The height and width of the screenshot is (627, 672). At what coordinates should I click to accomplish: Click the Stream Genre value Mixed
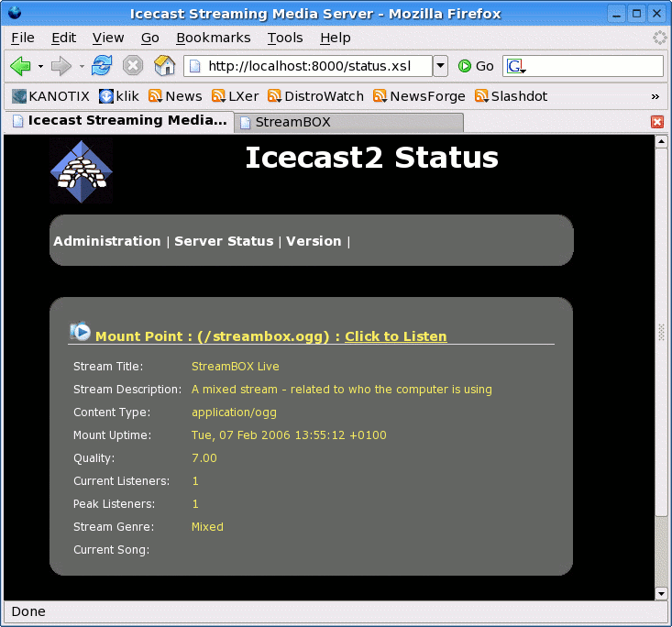[x=207, y=527]
